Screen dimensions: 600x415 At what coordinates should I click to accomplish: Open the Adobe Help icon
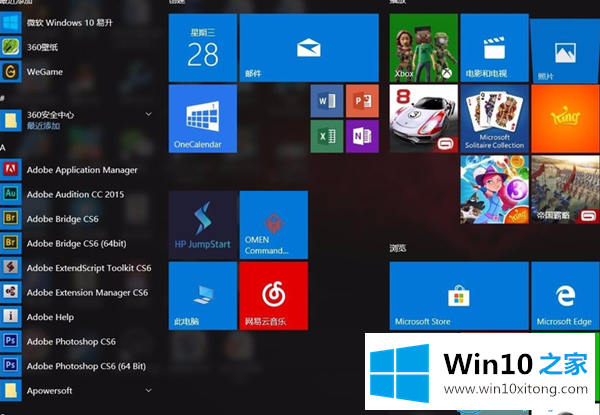click(x=11, y=317)
